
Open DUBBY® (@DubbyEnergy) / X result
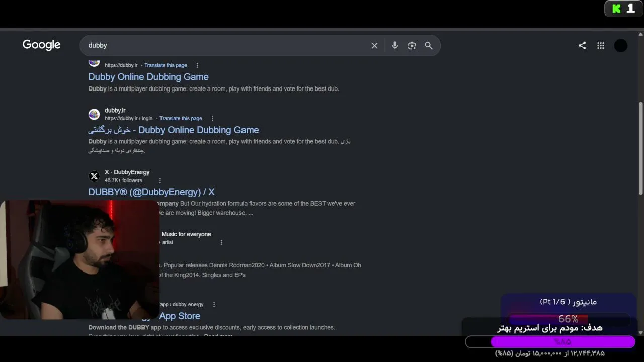point(151,192)
